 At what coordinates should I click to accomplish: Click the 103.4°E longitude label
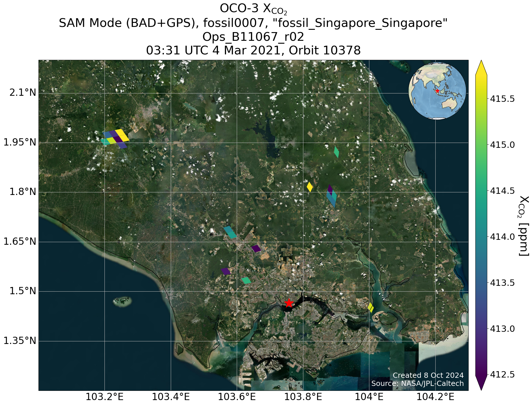[x=171, y=397]
